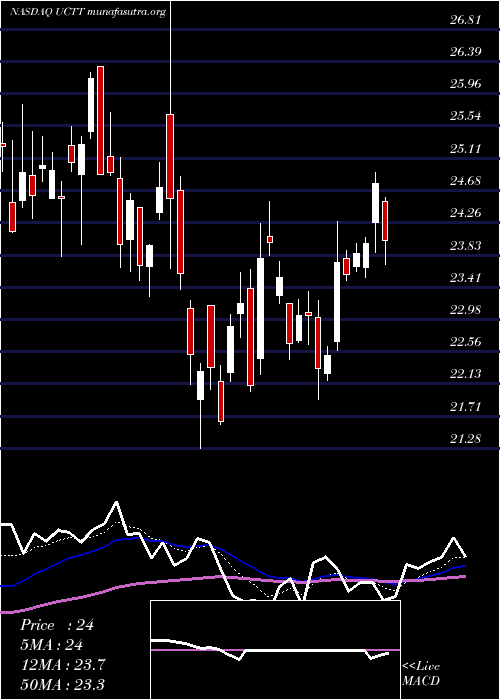Click the tall red candle with the longest upper wick
The image size is (500, 700).
pos(170,156)
